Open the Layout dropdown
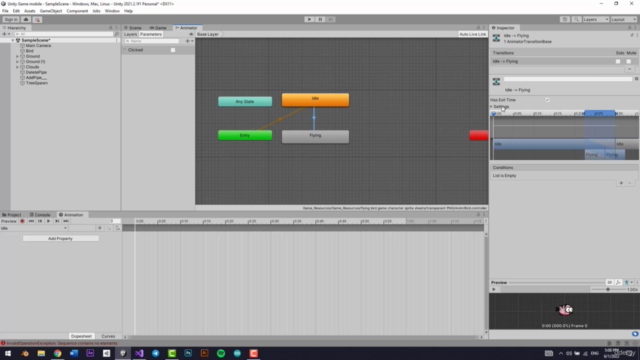640x360 pixels. [623, 19]
